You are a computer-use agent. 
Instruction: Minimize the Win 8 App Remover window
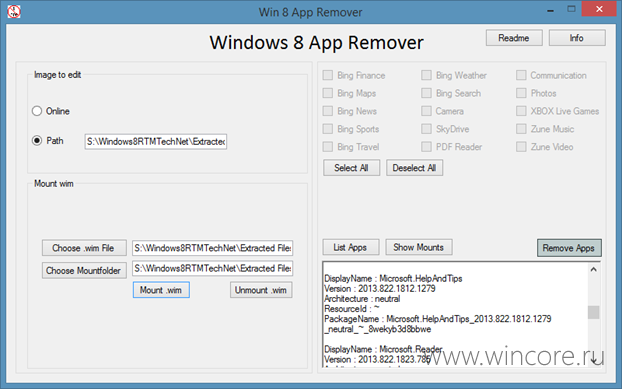tap(550, 11)
